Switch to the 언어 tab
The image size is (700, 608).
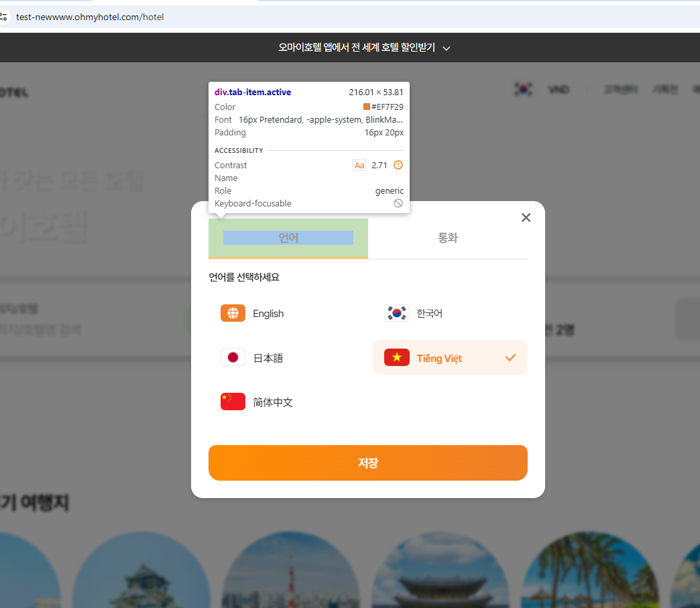[x=288, y=238]
